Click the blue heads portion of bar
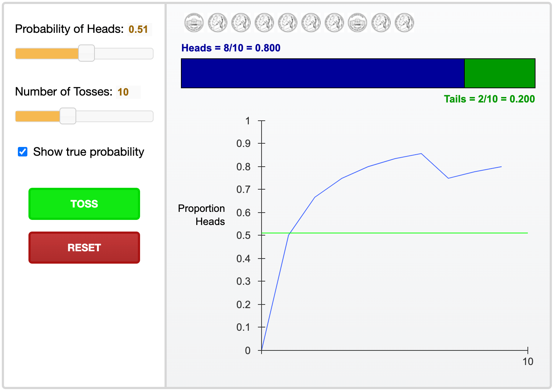 point(323,73)
